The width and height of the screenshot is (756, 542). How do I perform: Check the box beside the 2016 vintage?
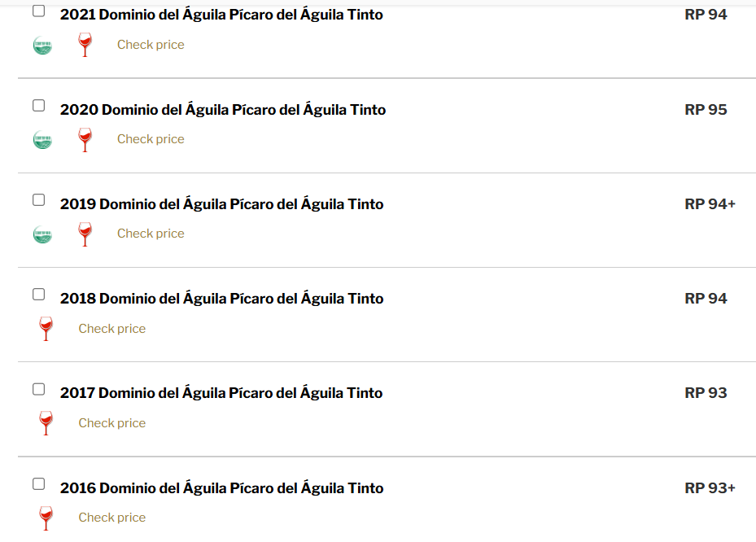[x=38, y=484]
